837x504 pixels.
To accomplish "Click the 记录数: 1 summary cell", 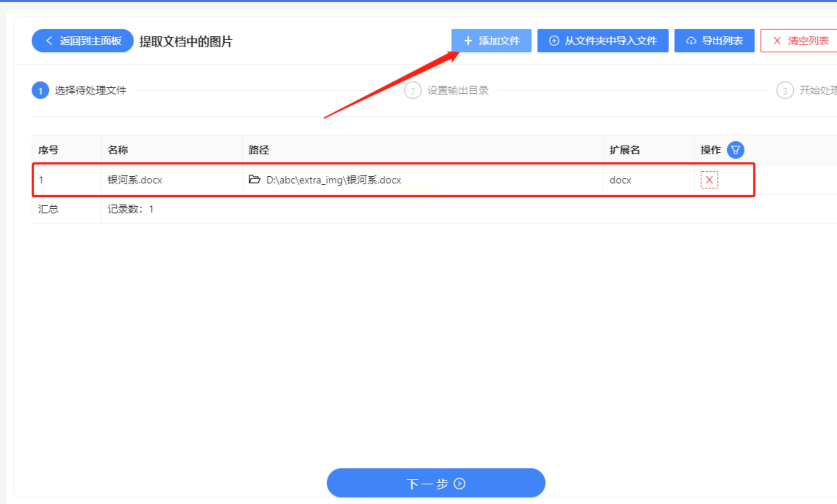I will tap(130, 209).
